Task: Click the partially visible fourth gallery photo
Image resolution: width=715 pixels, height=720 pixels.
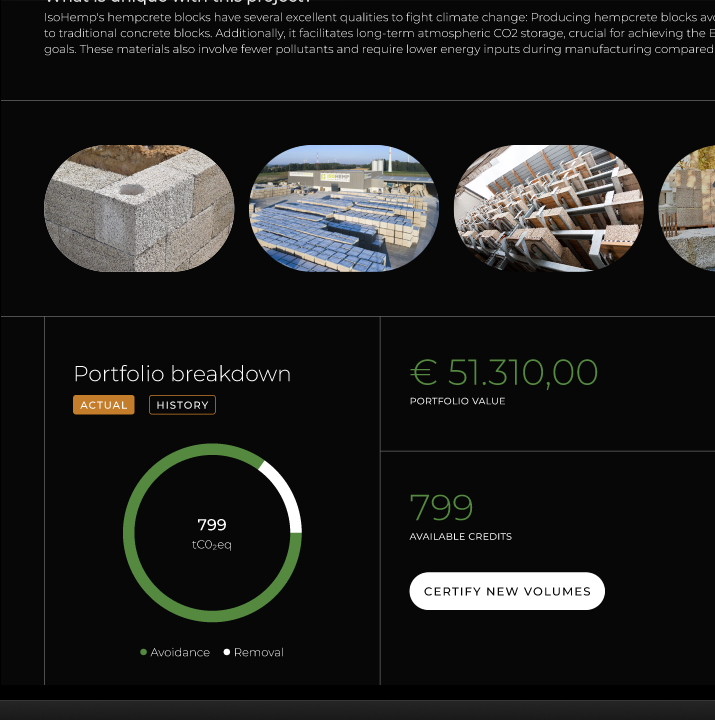Action: pyautogui.click(x=690, y=208)
